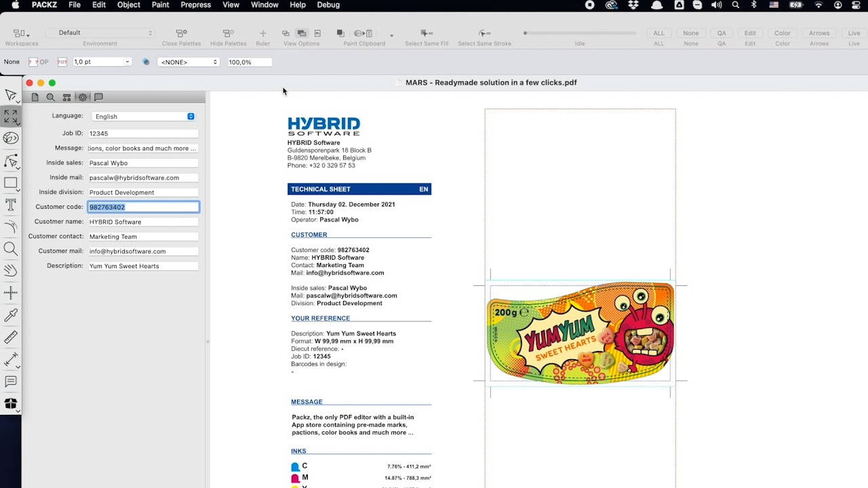This screenshot has height=488, width=868.
Task: Click the Yum Yum label artwork
Action: click(580, 332)
